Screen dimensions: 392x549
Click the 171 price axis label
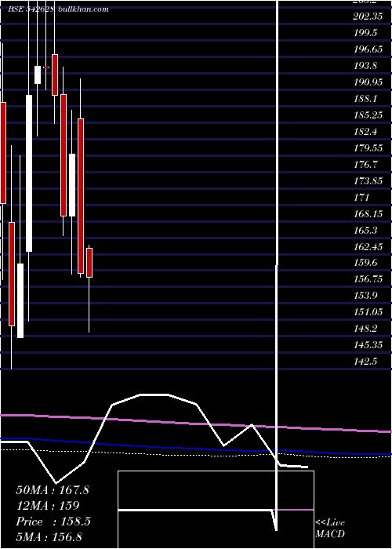(361, 198)
